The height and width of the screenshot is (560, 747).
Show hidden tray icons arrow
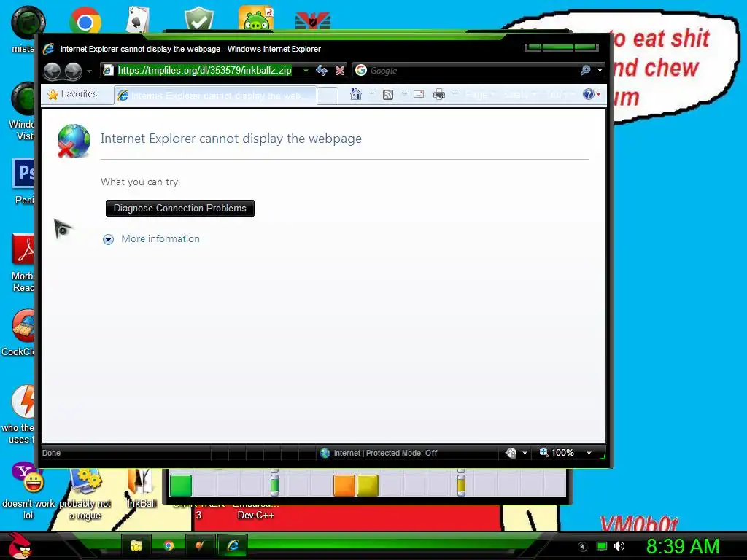pyautogui.click(x=582, y=547)
